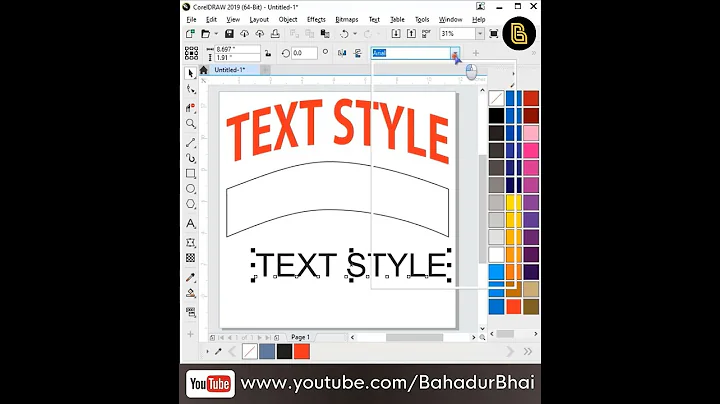Select the Zoom tool in the toolbox
The width and height of the screenshot is (720, 404).
click(x=191, y=123)
